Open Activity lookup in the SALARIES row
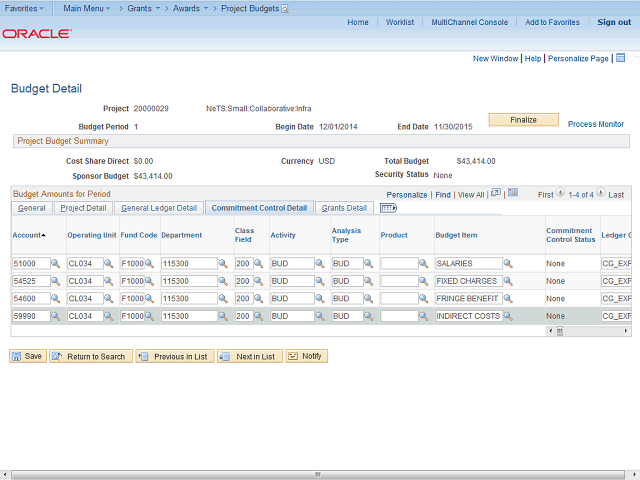640x480 pixels. coord(320,263)
